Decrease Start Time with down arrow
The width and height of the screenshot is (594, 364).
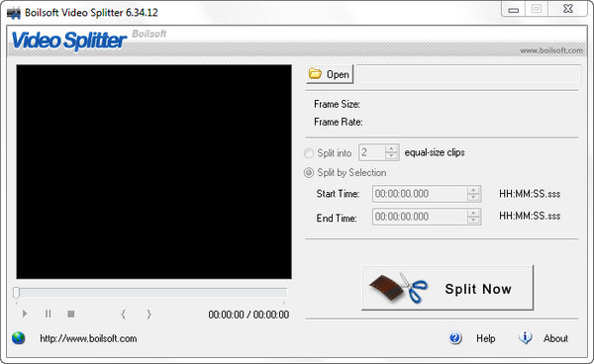pyautogui.click(x=473, y=198)
